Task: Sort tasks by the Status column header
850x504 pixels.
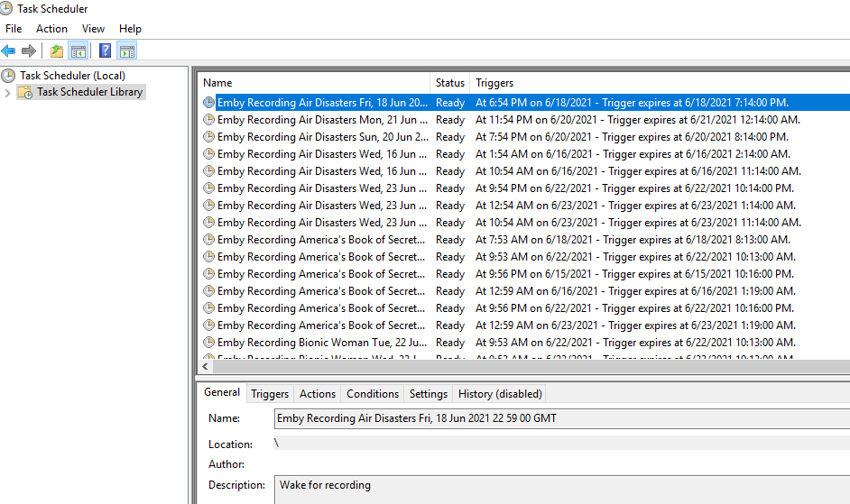Action: (x=449, y=83)
